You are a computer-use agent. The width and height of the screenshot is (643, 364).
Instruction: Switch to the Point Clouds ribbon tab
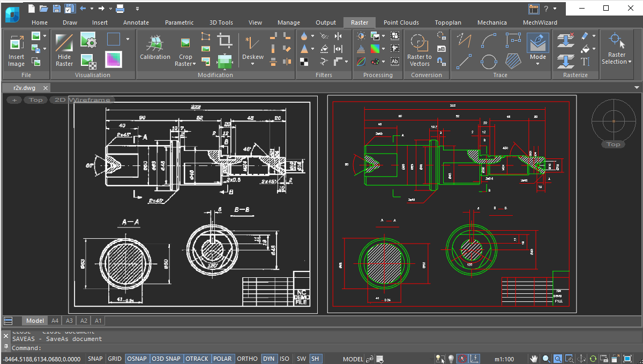[x=401, y=22]
